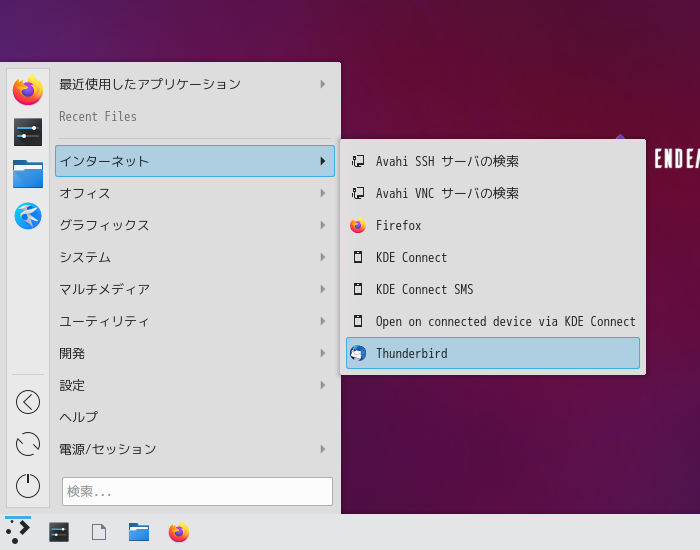Click the Avahi SSH server search icon

(358, 161)
